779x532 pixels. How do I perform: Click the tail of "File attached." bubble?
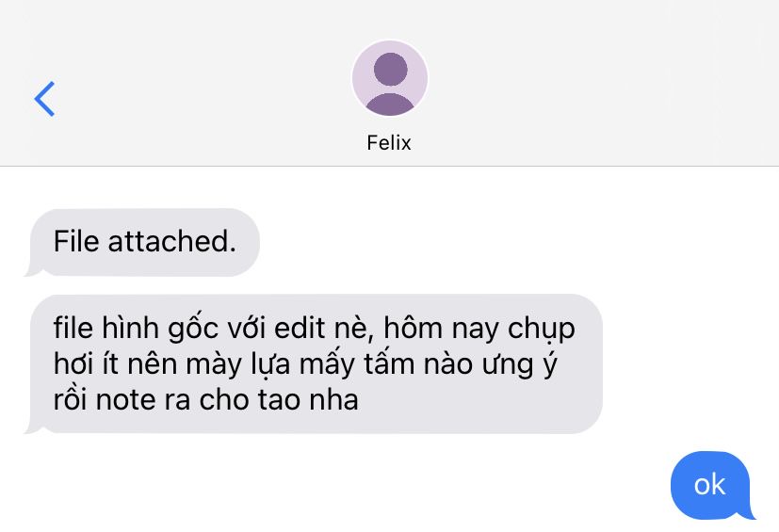pyautogui.click(x=32, y=271)
